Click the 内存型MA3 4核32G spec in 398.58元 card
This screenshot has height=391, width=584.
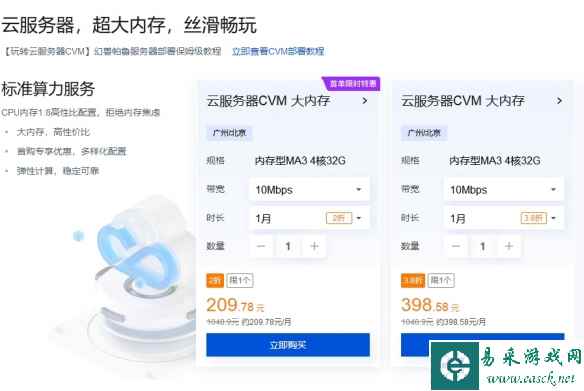pyautogui.click(x=495, y=161)
